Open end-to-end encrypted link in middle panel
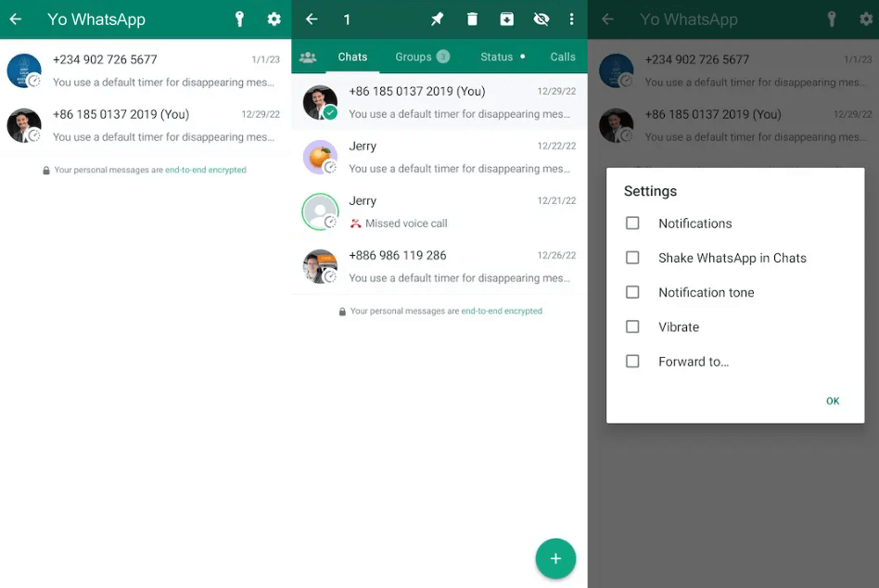Image resolution: width=879 pixels, height=588 pixels. click(x=502, y=312)
